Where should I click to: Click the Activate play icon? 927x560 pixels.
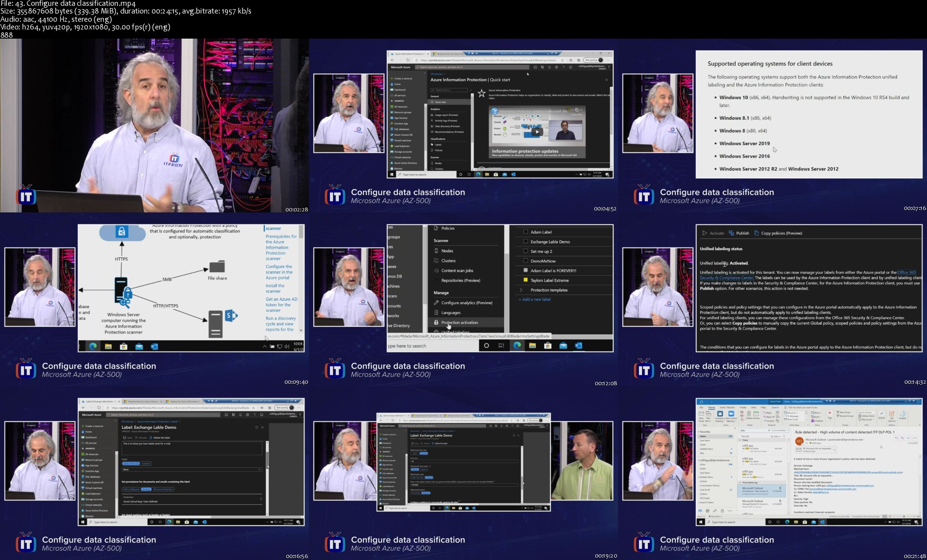click(704, 233)
